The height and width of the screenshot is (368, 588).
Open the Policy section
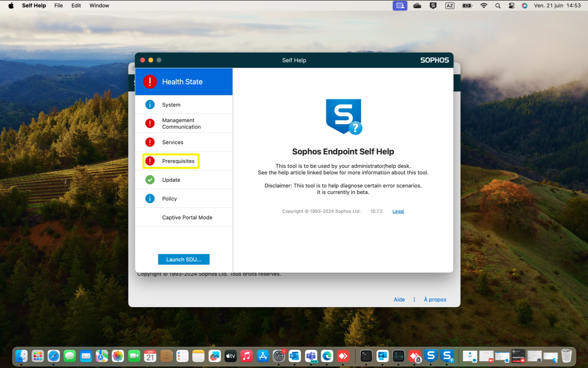click(184, 198)
